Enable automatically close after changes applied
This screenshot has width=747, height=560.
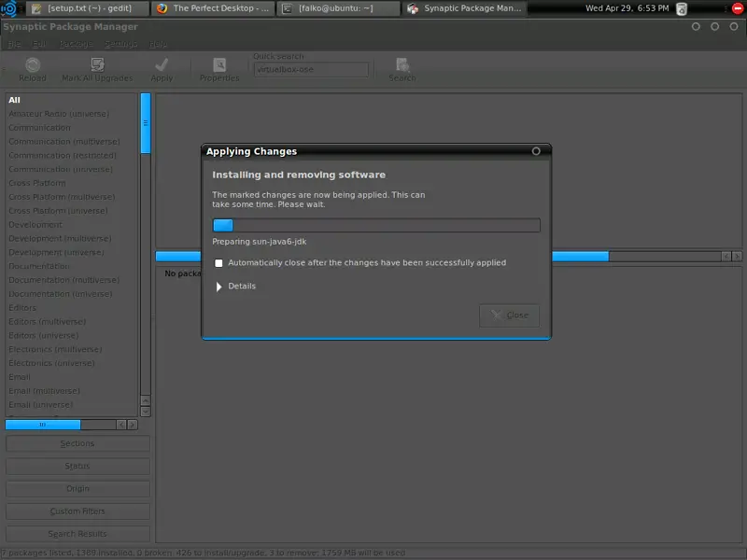(x=218, y=263)
